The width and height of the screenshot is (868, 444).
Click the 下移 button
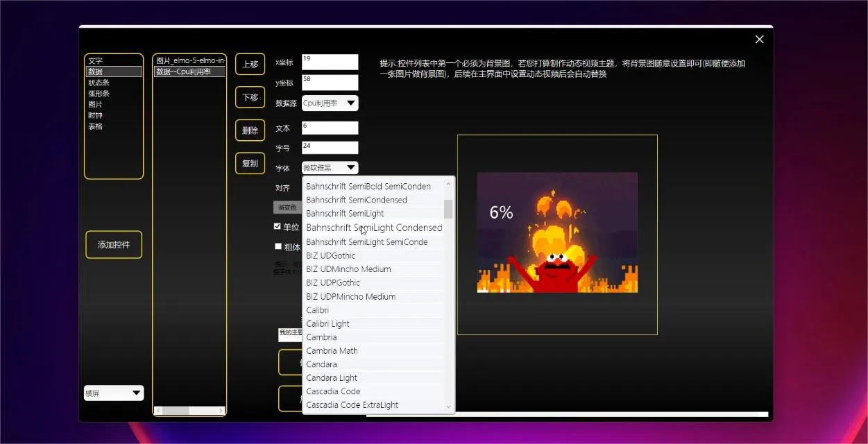(250, 97)
